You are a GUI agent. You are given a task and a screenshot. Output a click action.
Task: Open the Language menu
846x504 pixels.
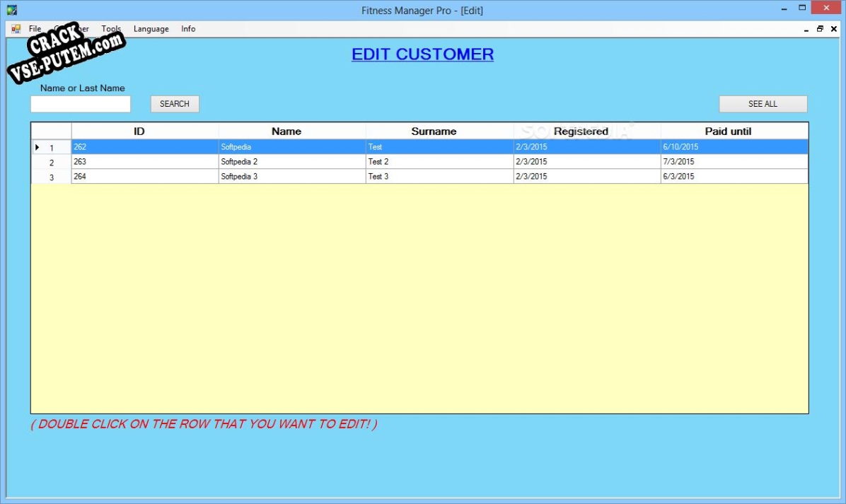coord(151,29)
